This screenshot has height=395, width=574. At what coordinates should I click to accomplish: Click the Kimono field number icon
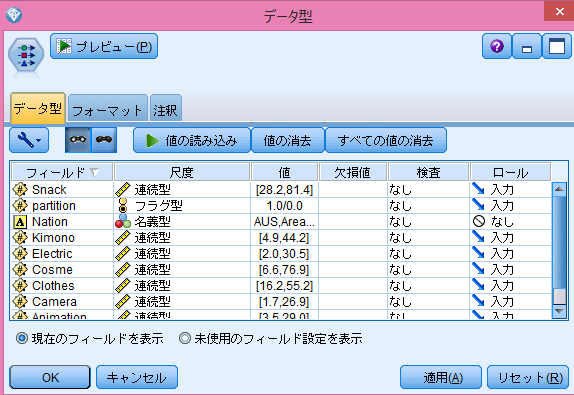[x=20, y=238]
